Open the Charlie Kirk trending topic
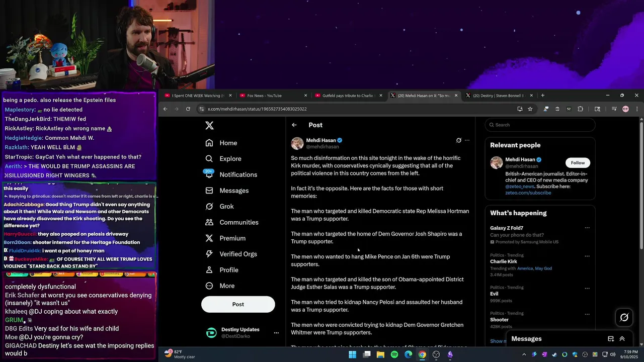The image size is (644, 362). coord(503,261)
